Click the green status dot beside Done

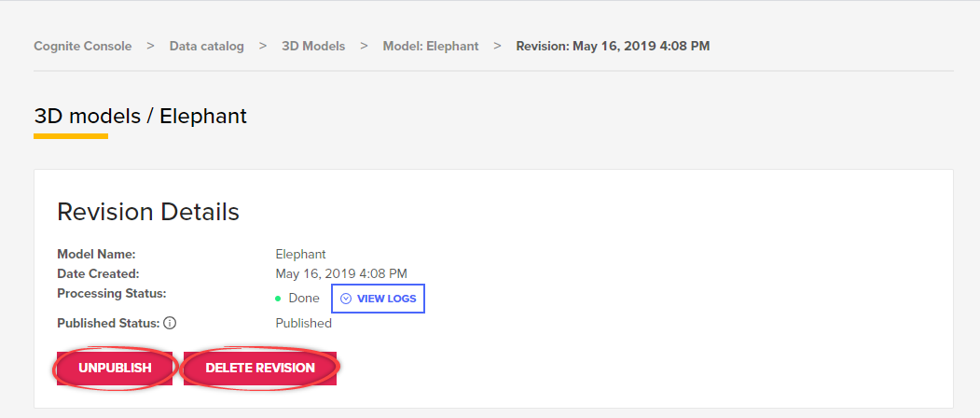[278, 299]
